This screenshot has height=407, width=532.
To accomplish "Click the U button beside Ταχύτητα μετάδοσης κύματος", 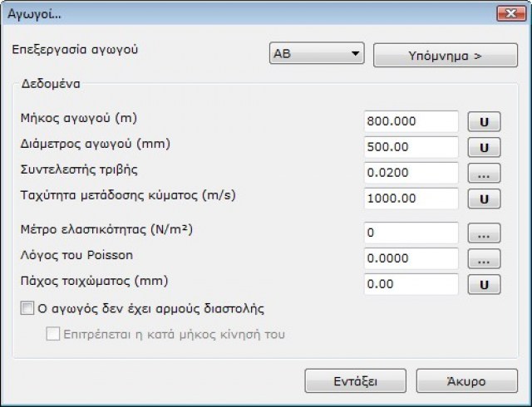I will click(x=483, y=199).
